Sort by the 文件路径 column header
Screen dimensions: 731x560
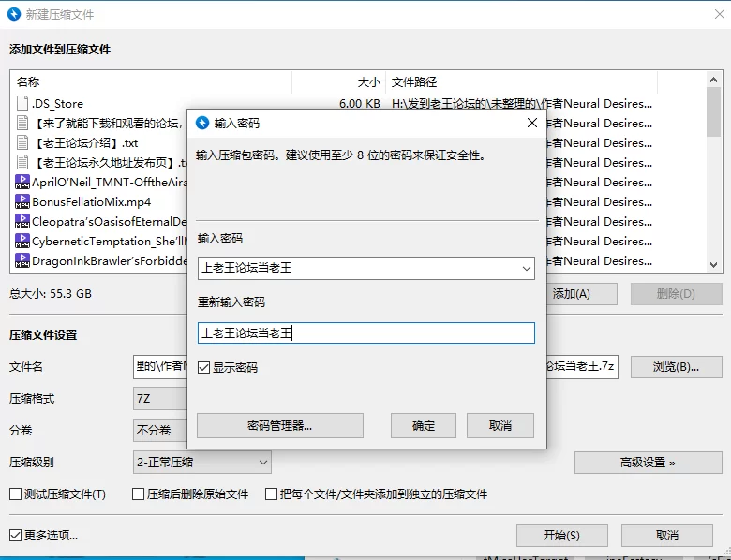pos(522,82)
